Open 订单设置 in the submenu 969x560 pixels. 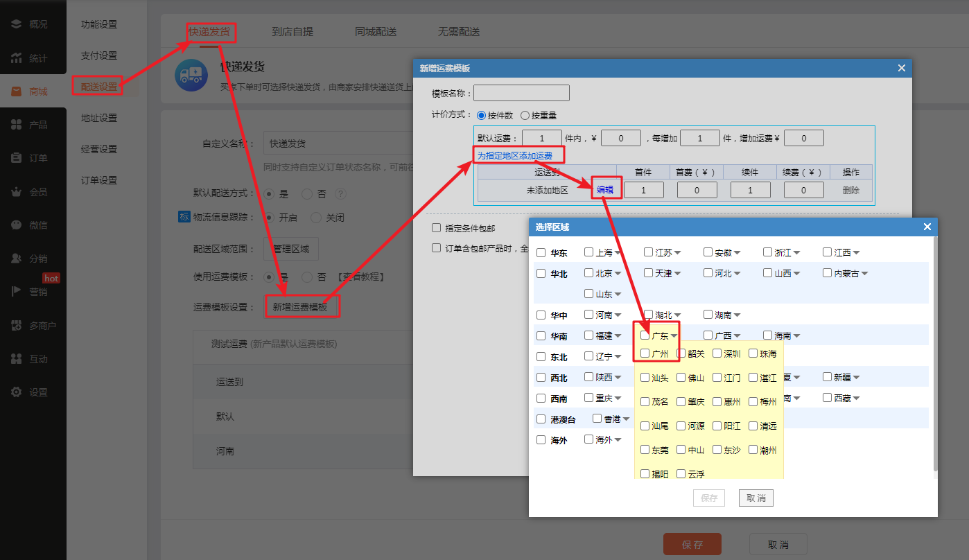(x=99, y=180)
